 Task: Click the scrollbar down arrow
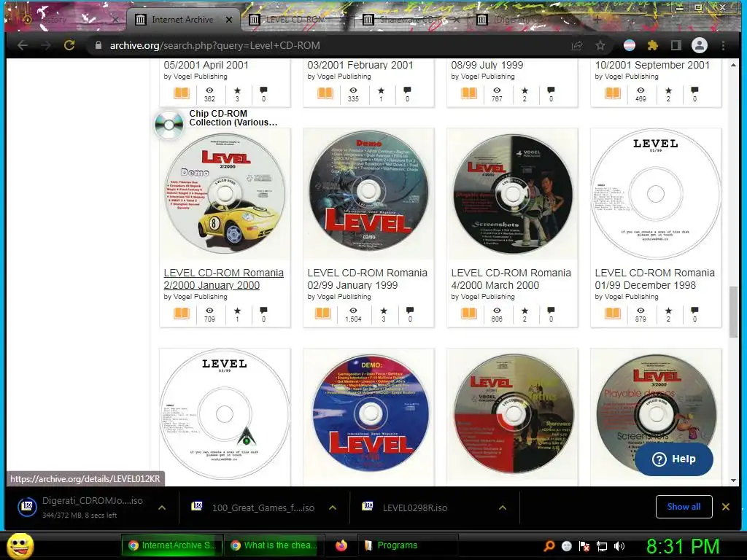(733, 480)
